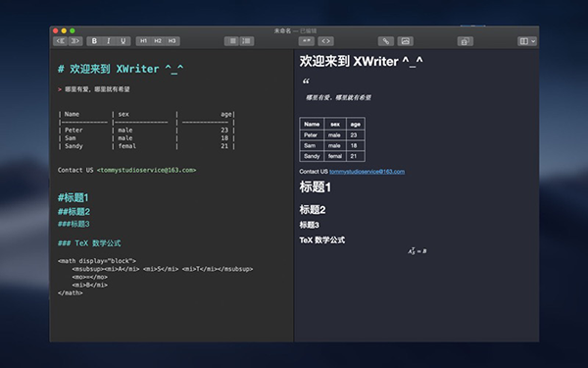Insert a blockquote with quote button
The image size is (588, 368).
point(307,41)
